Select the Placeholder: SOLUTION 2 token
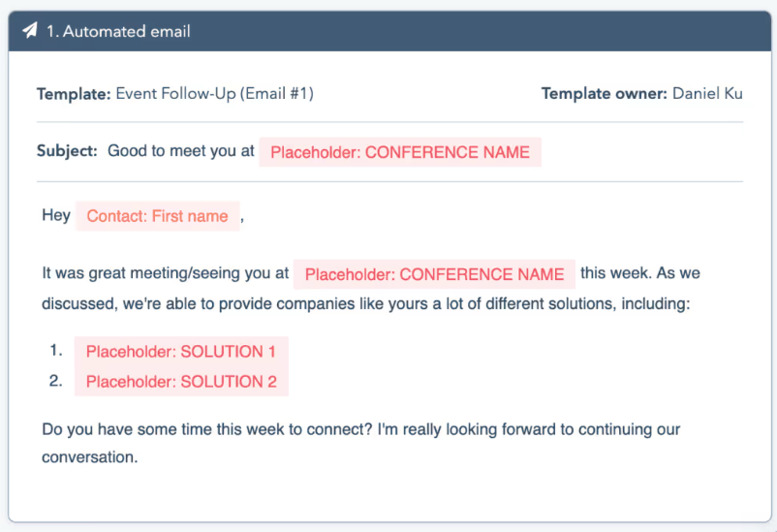This screenshot has height=532, width=777. click(181, 381)
